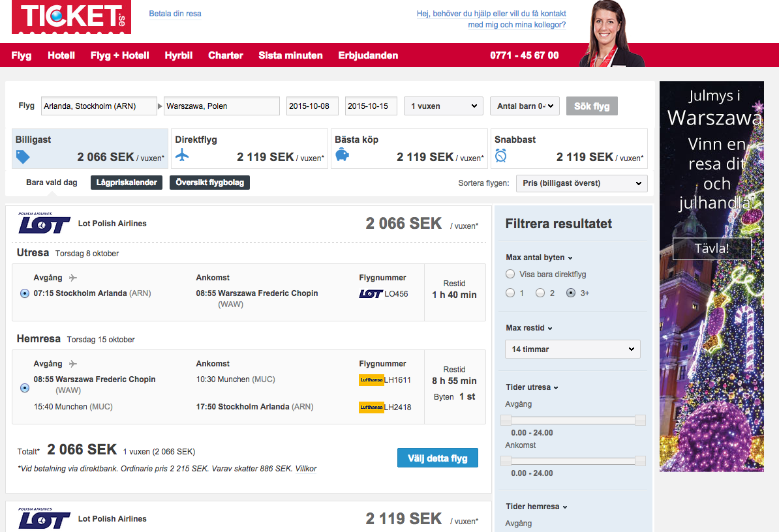Viewport: 779px width, 532px height.
Task: Open the Sortera flygen sort dropdown
Action: (582, 183)
